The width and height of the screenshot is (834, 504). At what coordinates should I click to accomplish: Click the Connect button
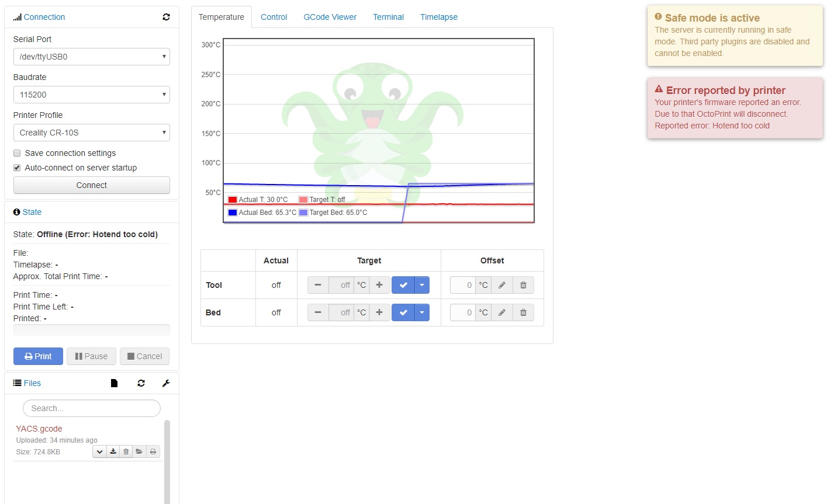point(91,185)
